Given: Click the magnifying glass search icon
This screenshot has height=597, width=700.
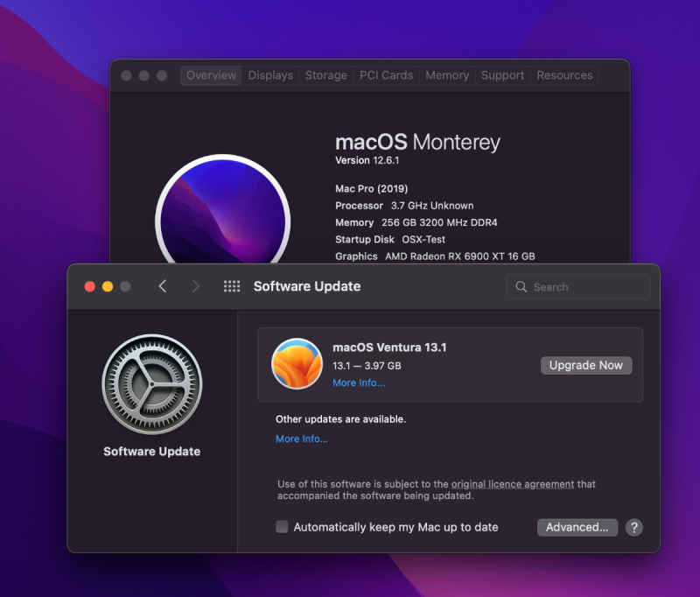Looking at the screenshot, I should [521, 286].
